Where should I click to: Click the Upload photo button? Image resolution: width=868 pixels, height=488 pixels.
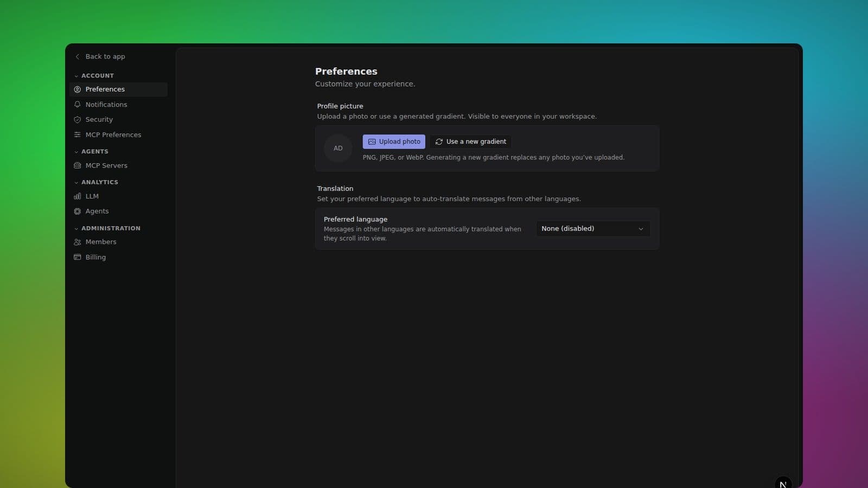(394, 142)
